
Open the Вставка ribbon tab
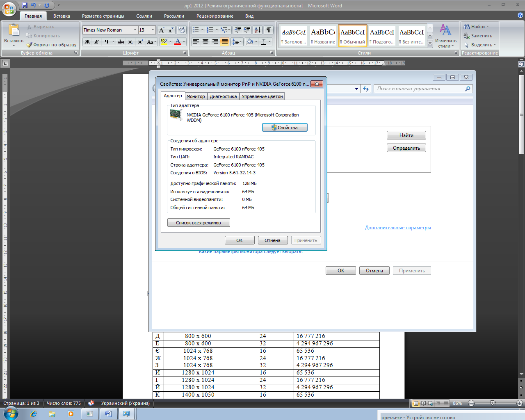point(62,16)
